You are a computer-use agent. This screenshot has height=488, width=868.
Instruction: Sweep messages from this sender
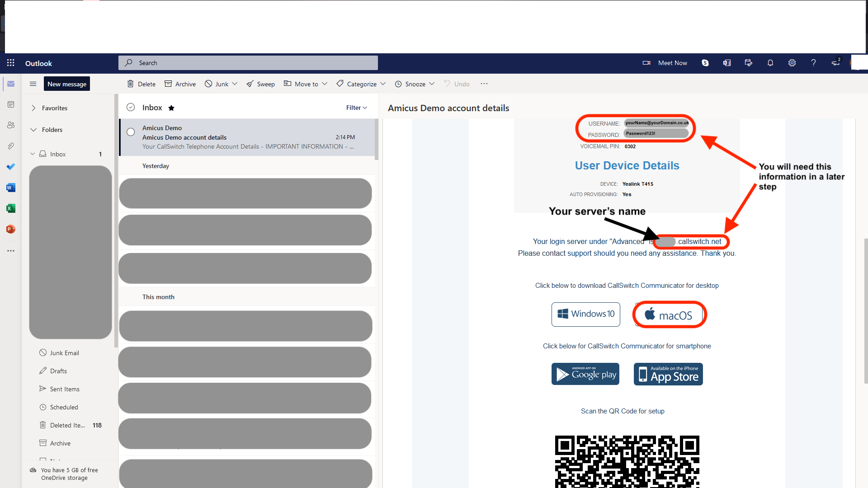[x=260, y=84]
